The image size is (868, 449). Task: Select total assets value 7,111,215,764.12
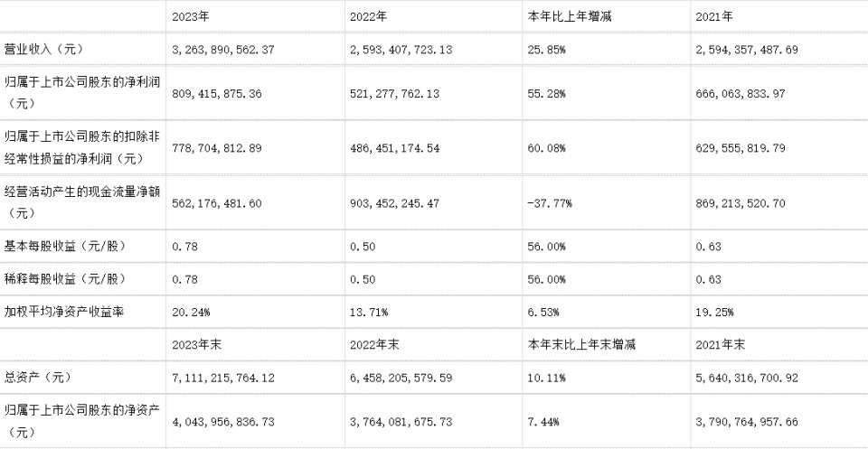click(x=223, y=379)
